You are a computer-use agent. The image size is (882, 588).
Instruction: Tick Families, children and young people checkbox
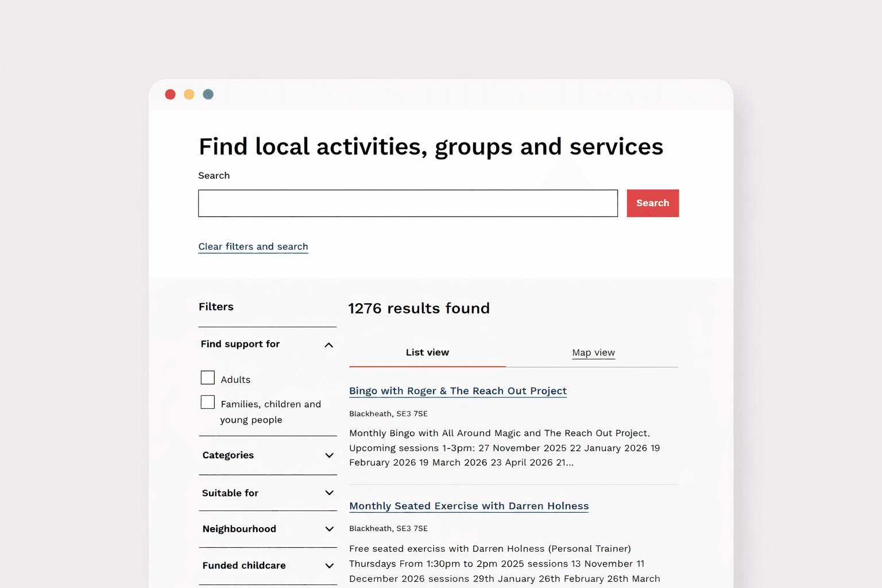coord(208,403)
